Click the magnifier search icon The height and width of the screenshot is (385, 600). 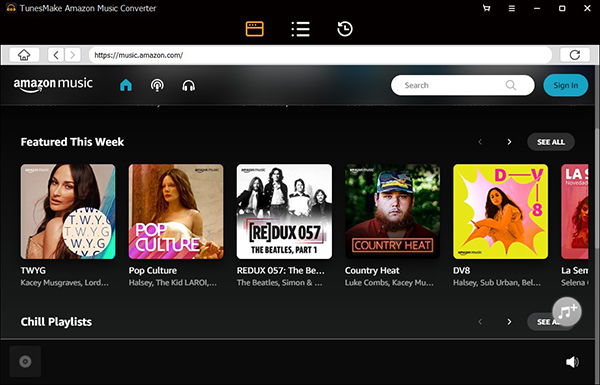(x=510, y=85)
